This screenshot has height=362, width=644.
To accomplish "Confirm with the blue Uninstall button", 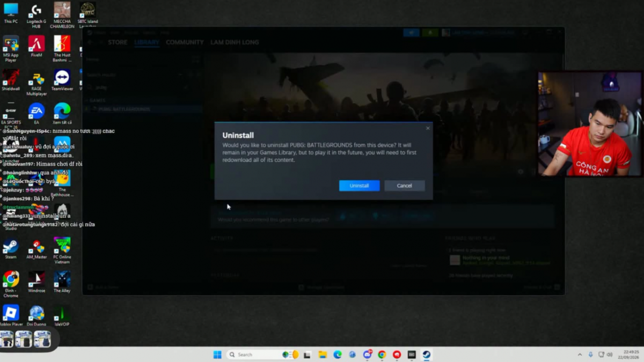I will pyautogui.click(x=359, y=186).
